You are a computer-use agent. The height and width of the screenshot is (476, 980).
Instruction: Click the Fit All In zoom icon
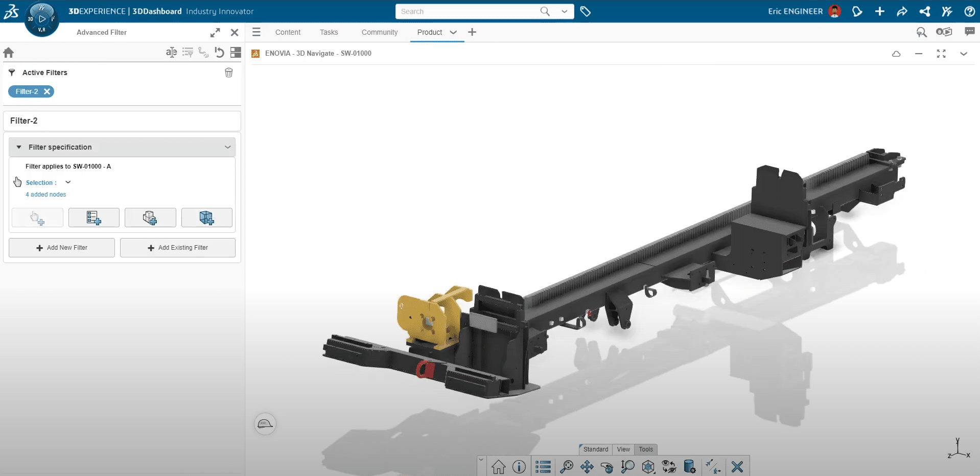point(566,467)
